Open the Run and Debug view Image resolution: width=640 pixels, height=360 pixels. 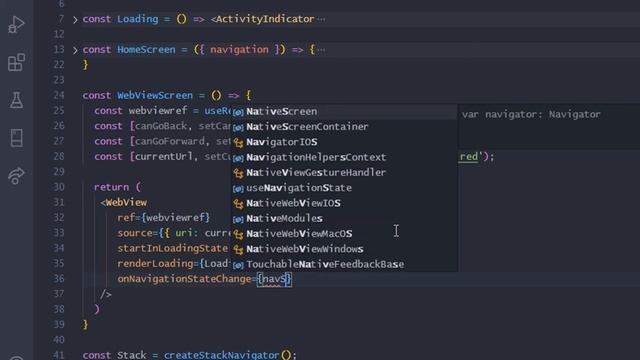pos(16,24)
